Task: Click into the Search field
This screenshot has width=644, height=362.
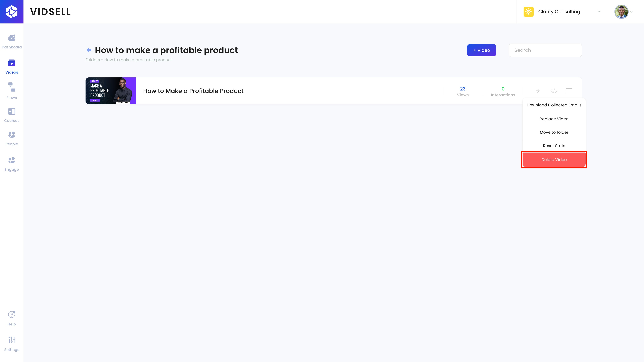Action: [545, 50]
